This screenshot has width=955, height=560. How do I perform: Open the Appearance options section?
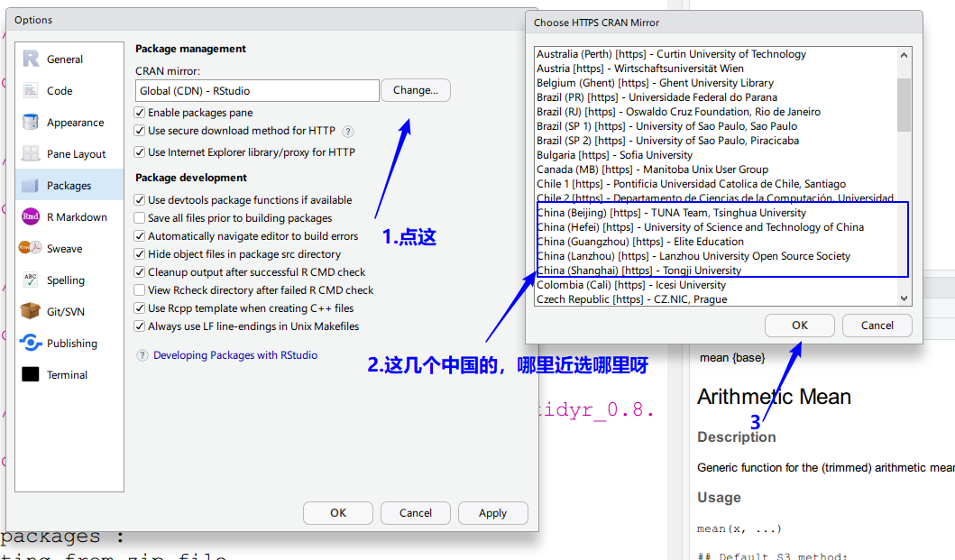(x=69, y=123)
